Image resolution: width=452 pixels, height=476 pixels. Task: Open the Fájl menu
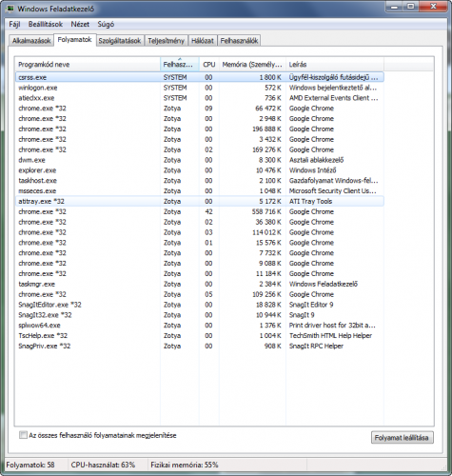click(14, 24)
